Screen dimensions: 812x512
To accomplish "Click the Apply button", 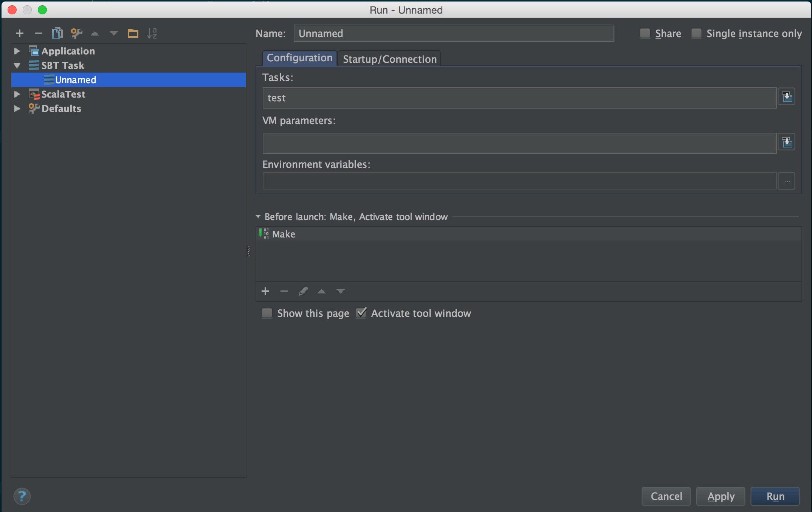I will click(721, 496).
